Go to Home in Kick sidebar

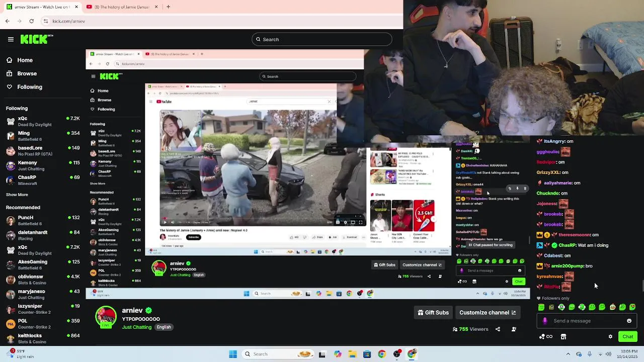(19, 60)
